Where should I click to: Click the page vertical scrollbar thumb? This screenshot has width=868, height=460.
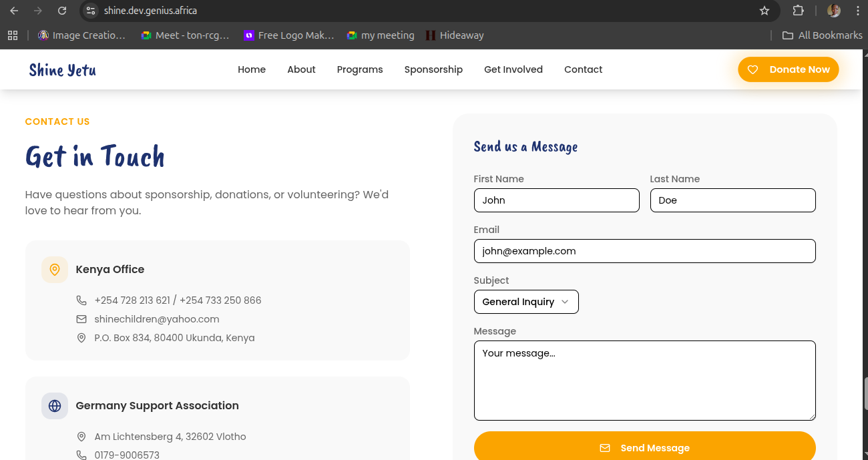(x=865, y=393)
